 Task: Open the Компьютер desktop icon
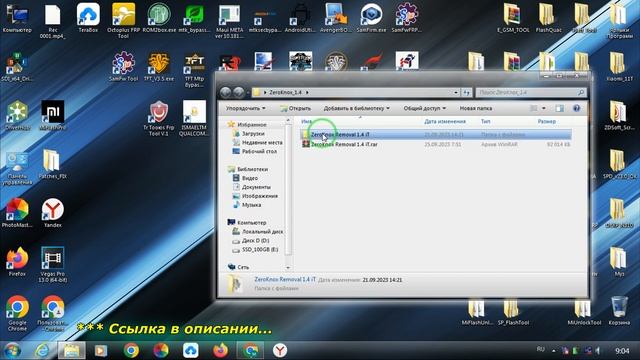pos(17,18)
